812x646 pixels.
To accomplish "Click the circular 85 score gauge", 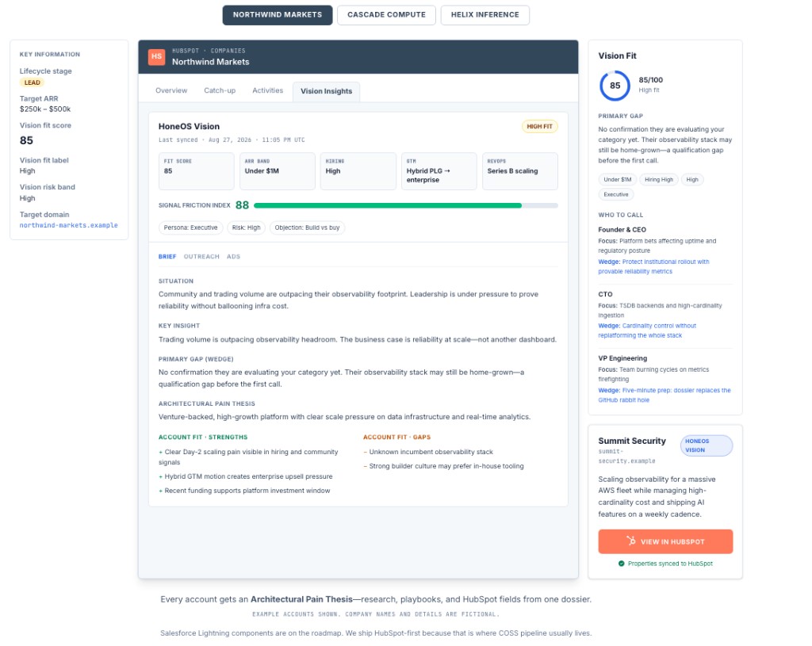I will (x=615, y=86).
